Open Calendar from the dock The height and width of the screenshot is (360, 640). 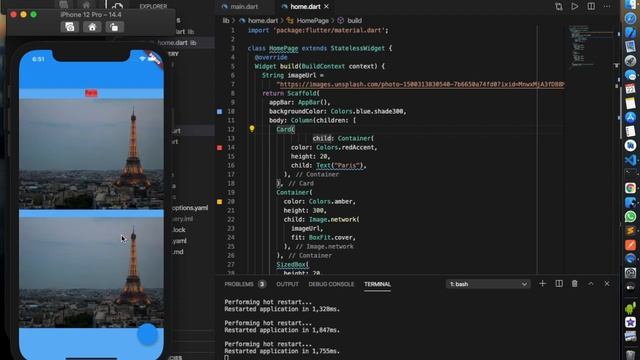tap(631, 89)
